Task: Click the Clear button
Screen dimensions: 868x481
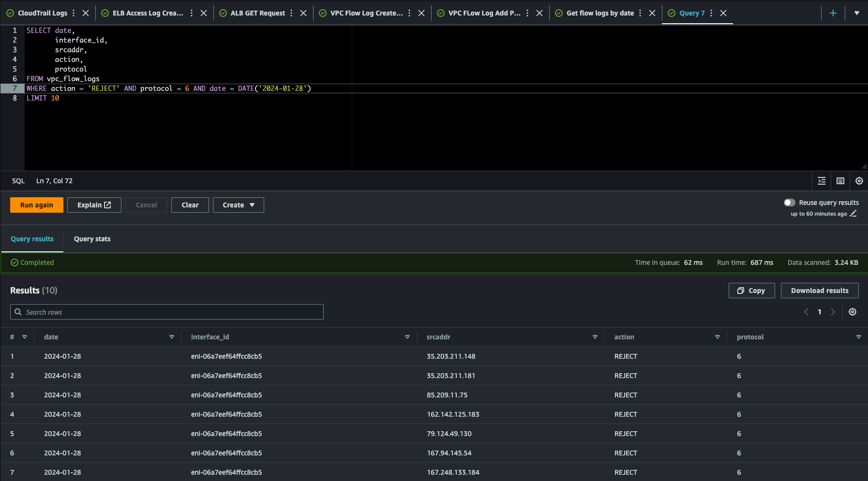Action: (190, 205)
